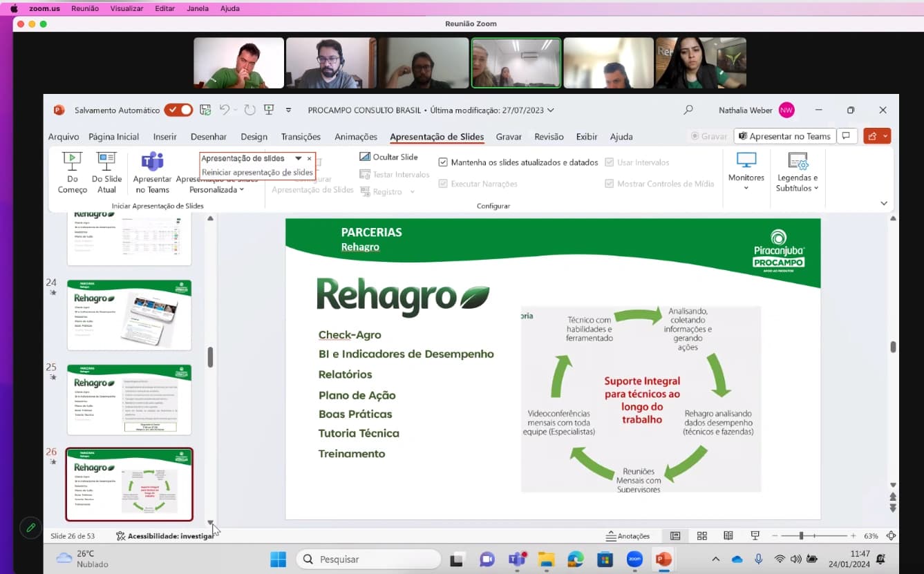
Task: Click the Ocultar Slide icon
Action: (x=365, y=157)
